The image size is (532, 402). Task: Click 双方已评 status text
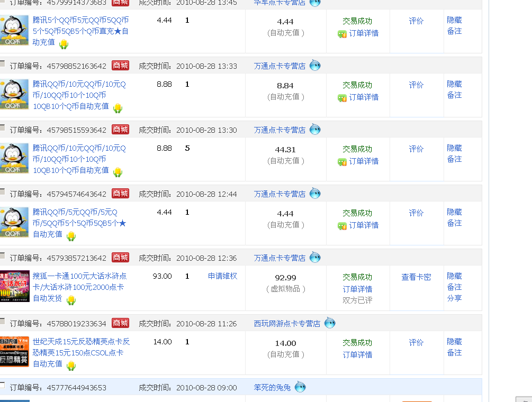(357, 300)
